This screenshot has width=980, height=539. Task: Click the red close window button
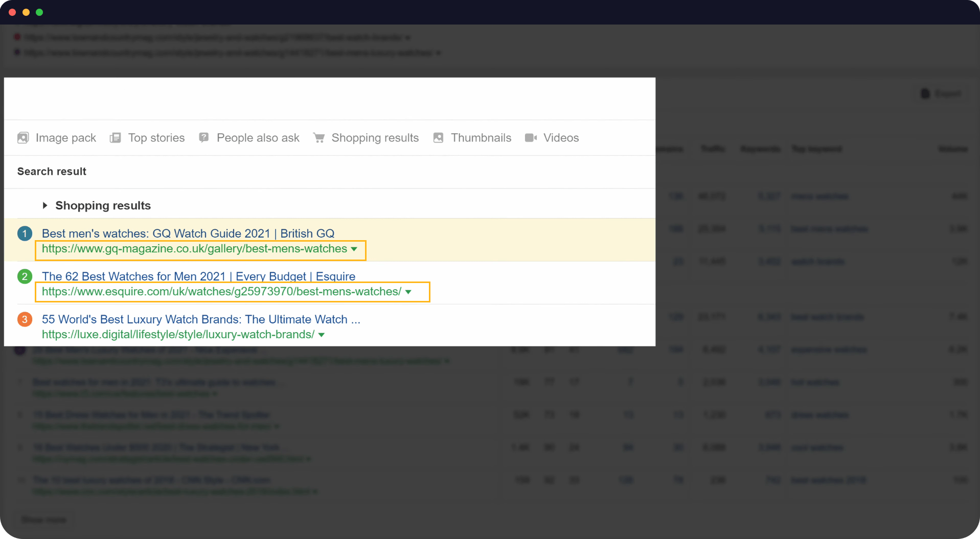tap(12, 12)
